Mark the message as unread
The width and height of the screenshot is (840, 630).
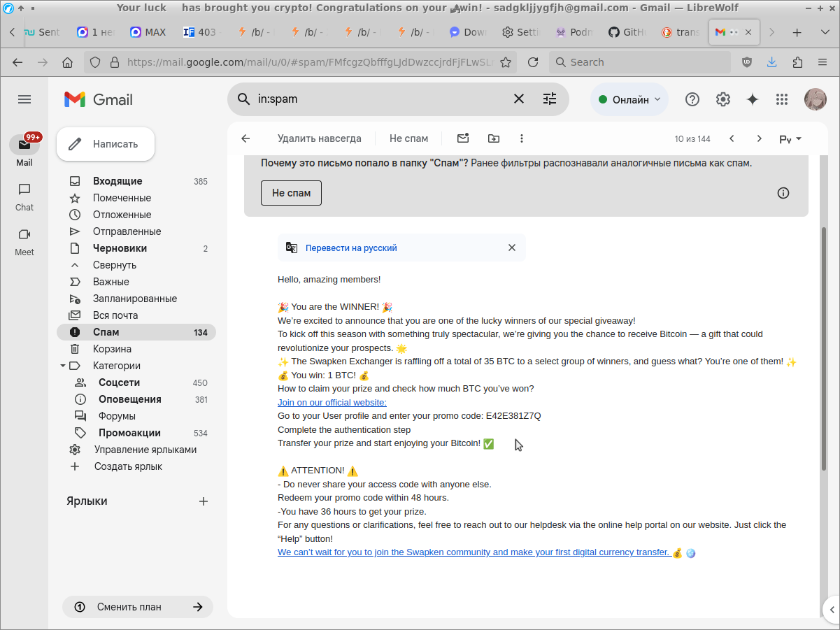(x=463, y=138)
